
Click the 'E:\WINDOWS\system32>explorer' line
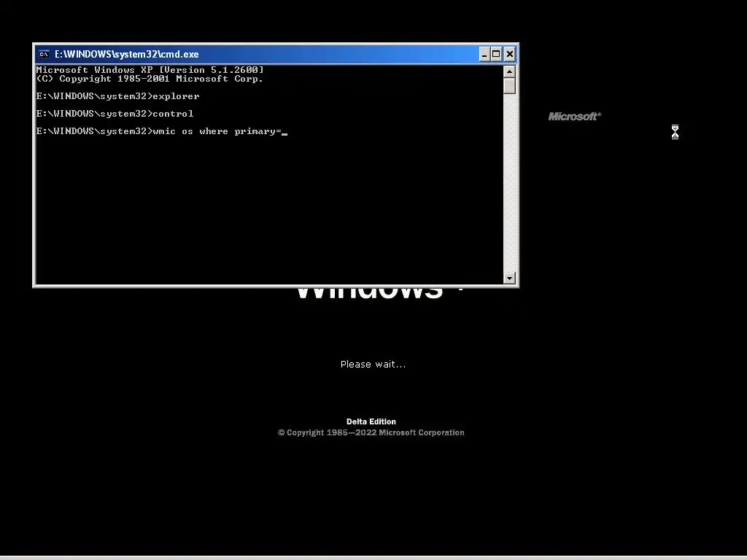tap(117, 96)
